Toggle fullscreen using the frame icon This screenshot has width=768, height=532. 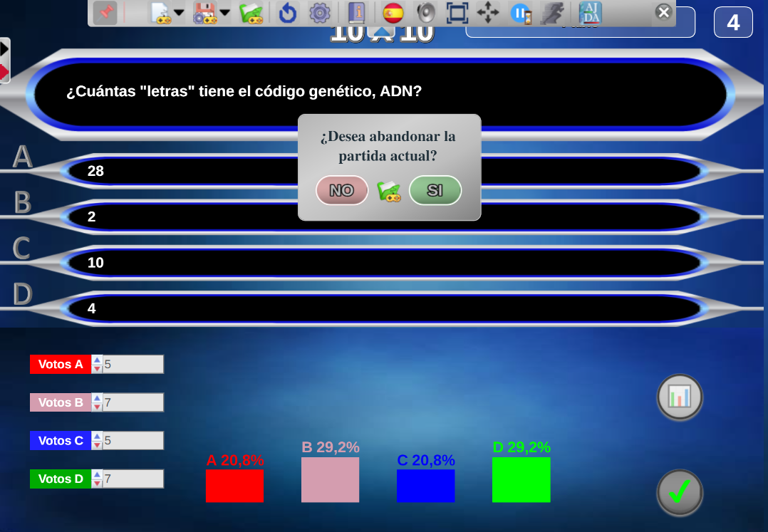click(x=457, y=13)
